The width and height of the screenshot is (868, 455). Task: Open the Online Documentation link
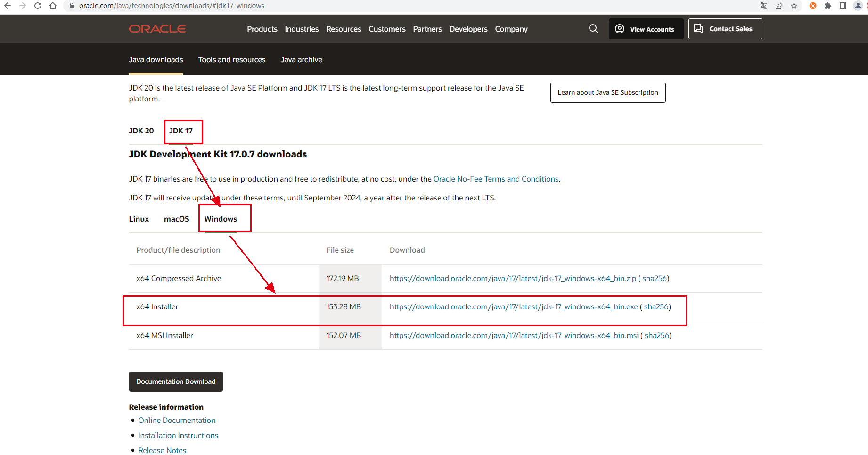(x=177, y=420)
